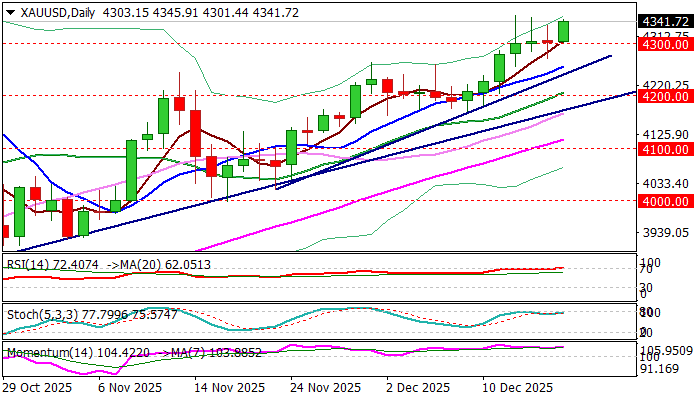Select the 29 Oct 2025 date label
The height and width of the screenshot is (400, 700).
tap(38, 387)
